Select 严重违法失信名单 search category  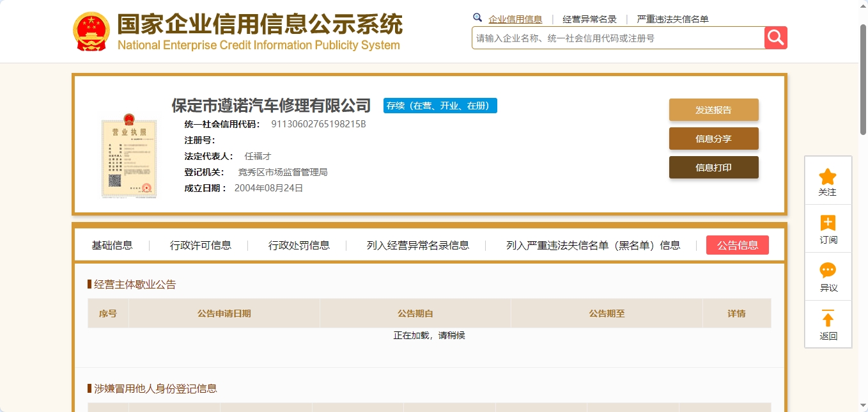(x=672, y=19)
